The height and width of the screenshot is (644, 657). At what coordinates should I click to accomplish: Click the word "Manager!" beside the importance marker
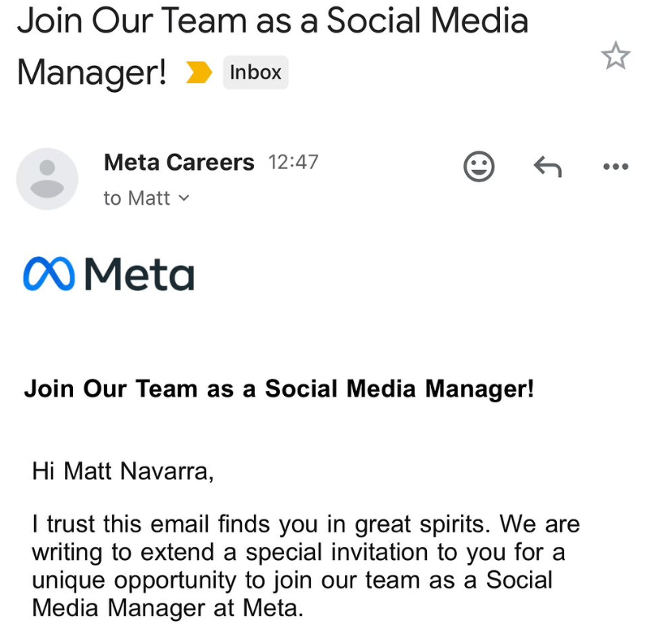point(92,73)
